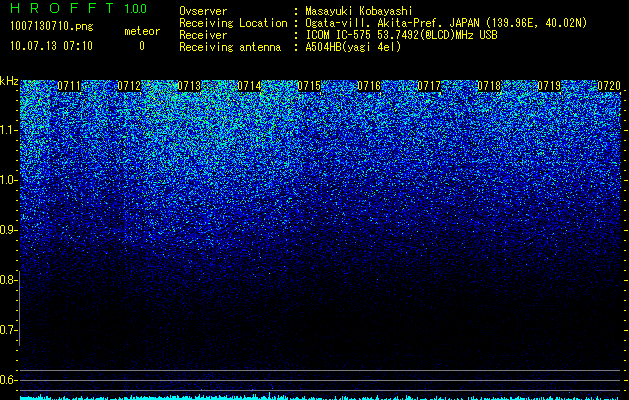This screenshot has width=629, height=400.
Task: Click the date stamp 10.07.13 07:10
Action: click(51, 46)
